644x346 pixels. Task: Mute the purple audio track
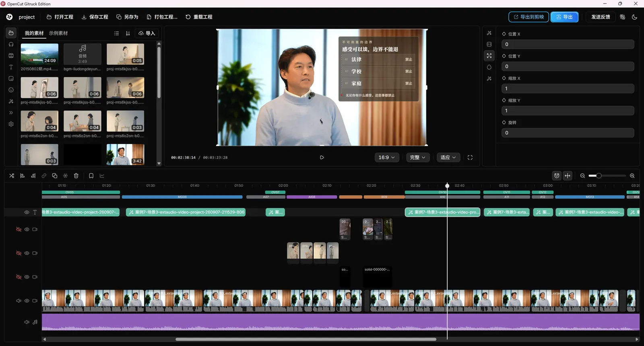click(27, 322)
